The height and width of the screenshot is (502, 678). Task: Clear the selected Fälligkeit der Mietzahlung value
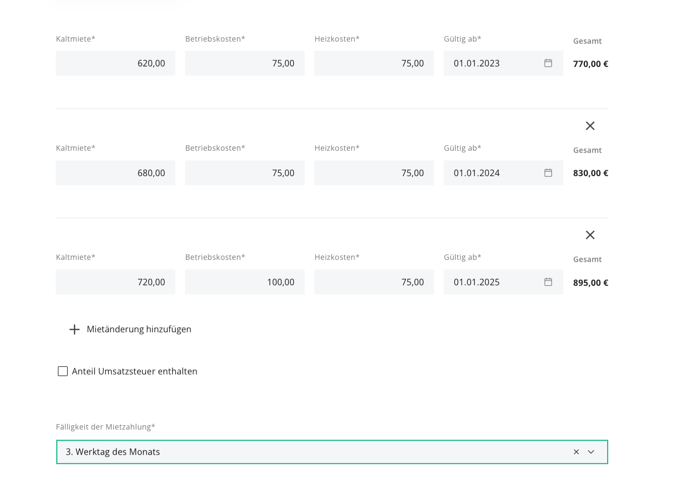[576, 452]
